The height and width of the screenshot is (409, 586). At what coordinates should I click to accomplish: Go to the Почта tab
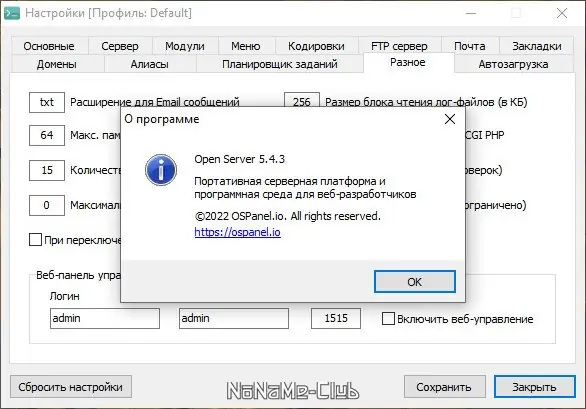pyautogui.click(x=470, y=46)
